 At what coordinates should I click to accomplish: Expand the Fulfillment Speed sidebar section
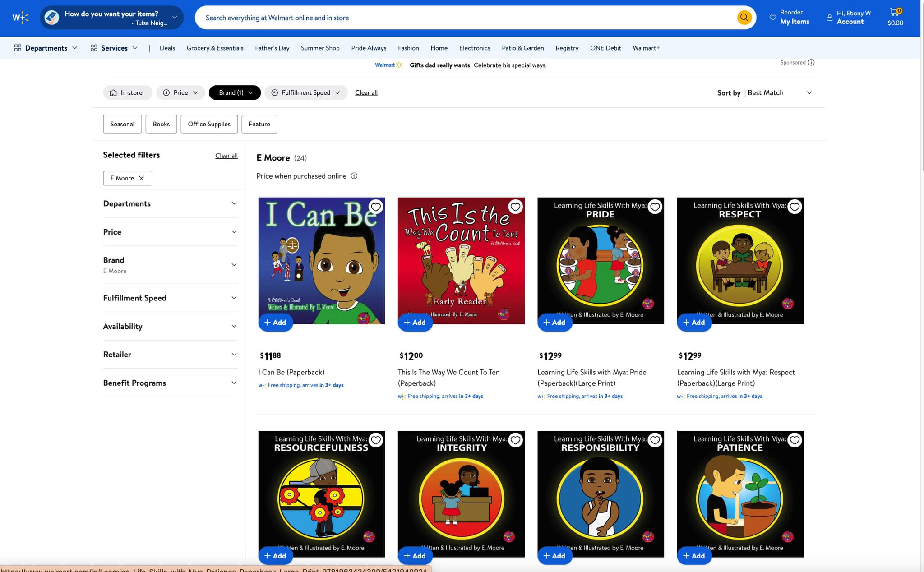pyautogui.click(x=170, y=298)
